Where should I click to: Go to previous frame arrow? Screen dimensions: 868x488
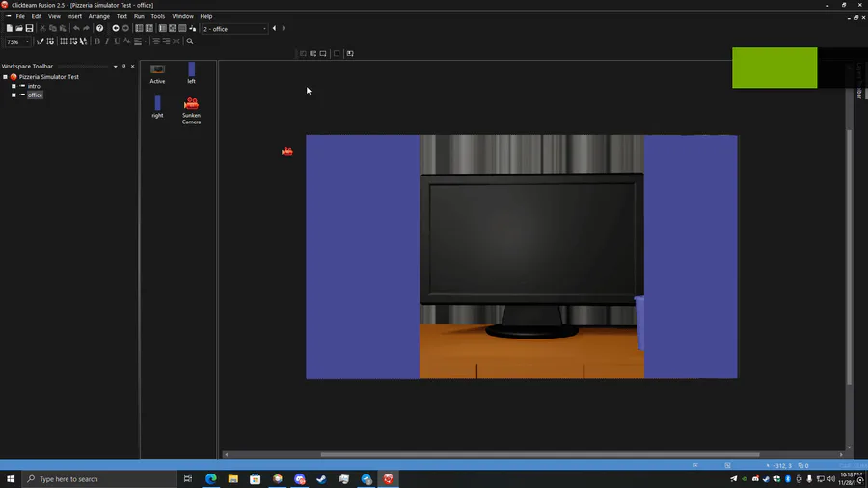274,28
